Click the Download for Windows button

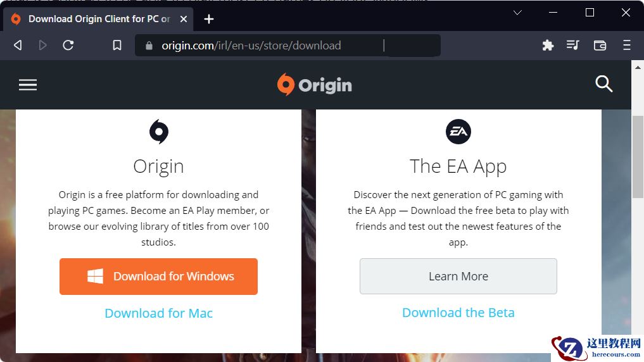pyautogui.click(x=158, y=276)
